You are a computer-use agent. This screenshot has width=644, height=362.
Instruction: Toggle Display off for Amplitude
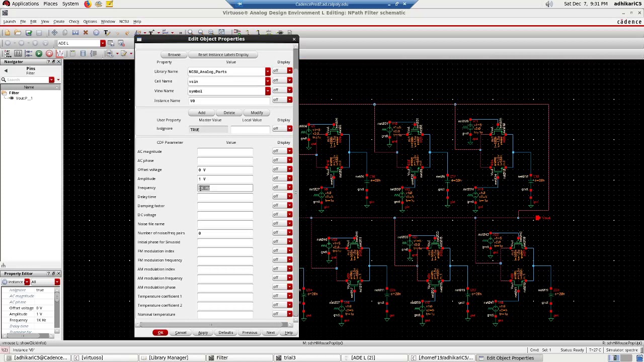click(x=282, y=178)
